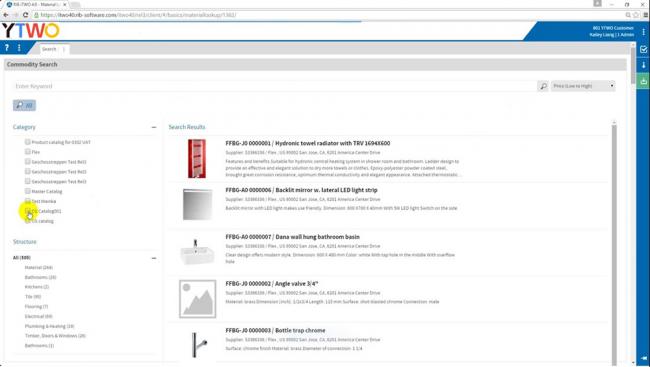This screenshot has height=367, width=650.
Task: Tick the Product catalog for 0302 VAT checkbox
Action: click(x=27, y=142)
